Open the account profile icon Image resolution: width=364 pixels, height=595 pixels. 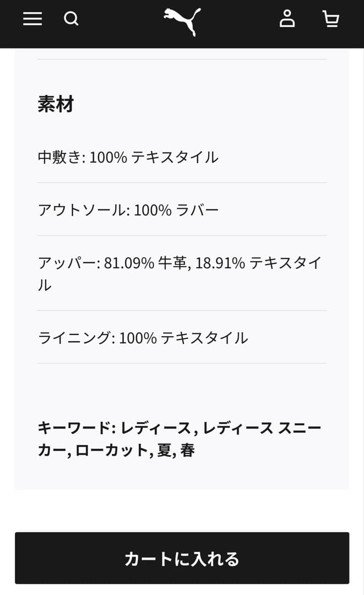point(287,18)
